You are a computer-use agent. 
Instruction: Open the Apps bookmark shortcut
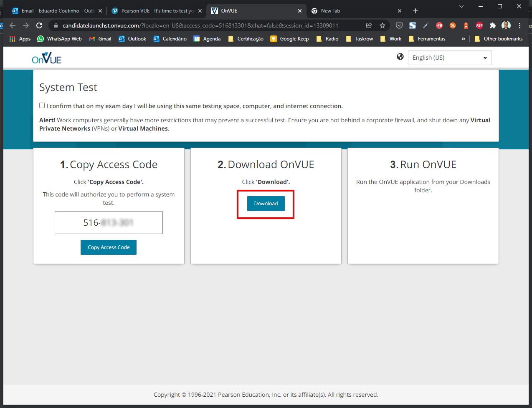[20, 39]
